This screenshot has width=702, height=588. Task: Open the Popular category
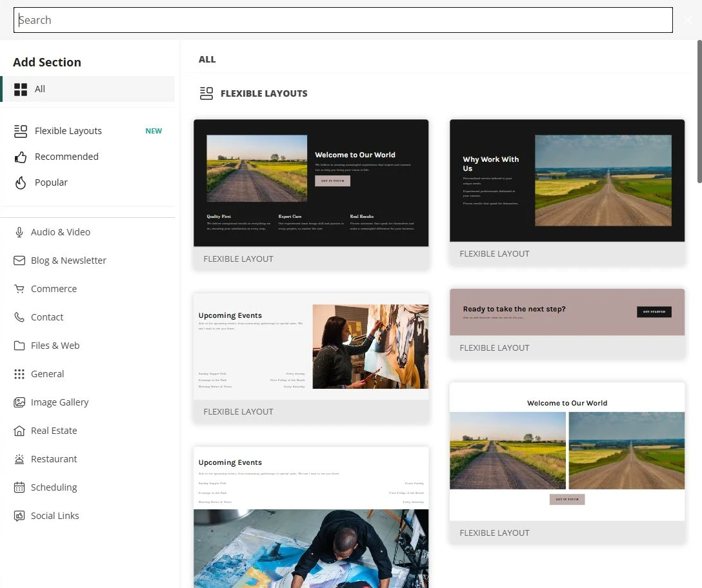pyautogui.click(x=88, y=182)
